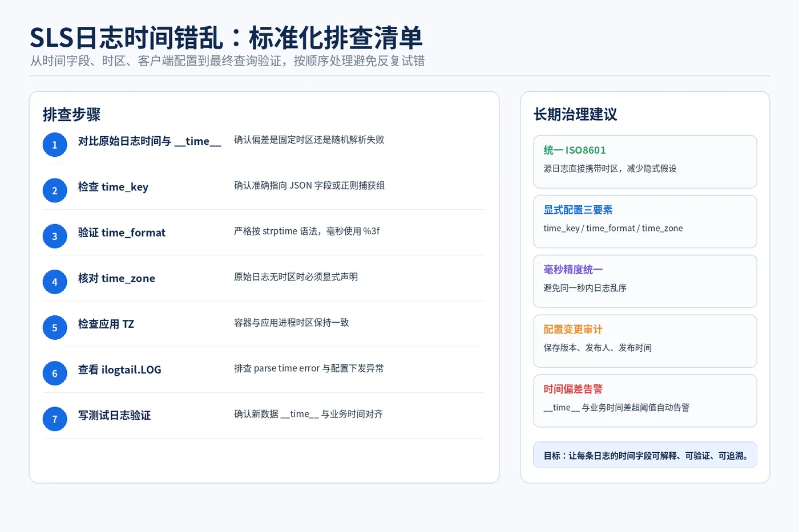This screenshot has width=799, height=532.
Task: Click the orange '配置变更审计' card title
Action: (573, 330)
